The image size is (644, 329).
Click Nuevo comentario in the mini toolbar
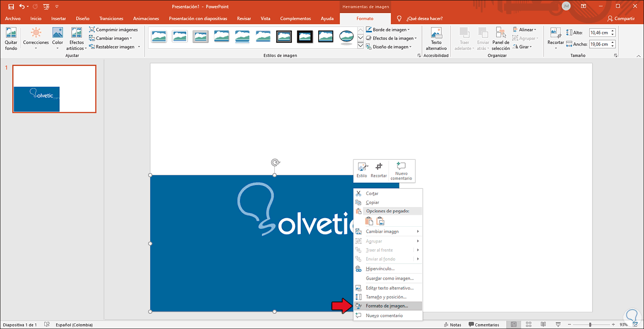(401, 171)
